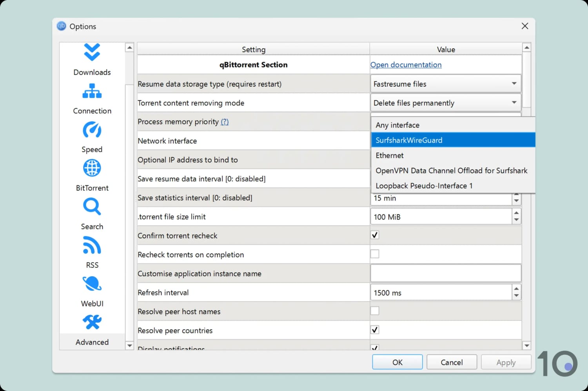Enable Recheck torrents on completion
The width and height of the screenshot is (588, 391).
375,254
